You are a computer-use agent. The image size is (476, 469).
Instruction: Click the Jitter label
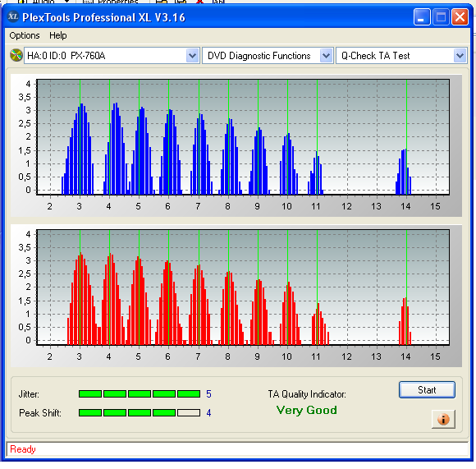click(29, 394)
